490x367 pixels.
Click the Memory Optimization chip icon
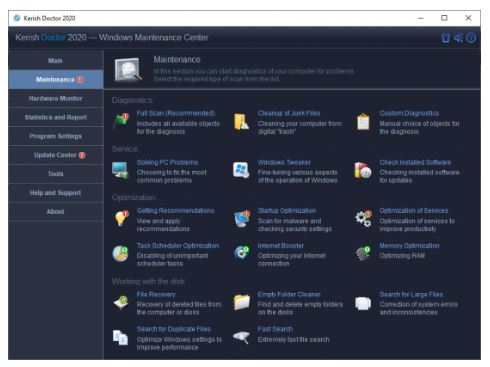tap(363, 254)
